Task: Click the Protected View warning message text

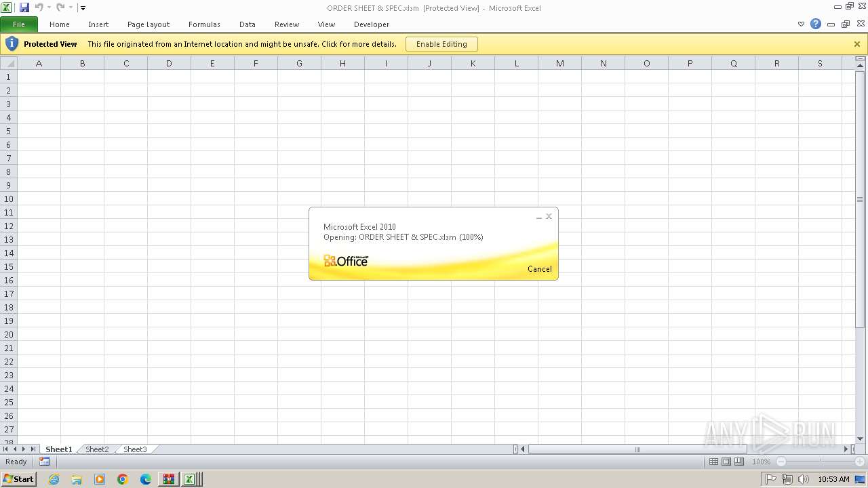Action: (x=242, y=44)
